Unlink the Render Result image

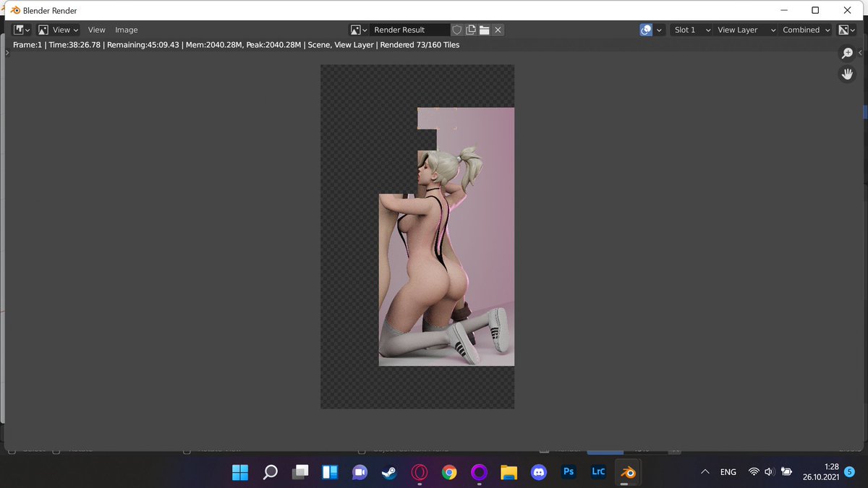tap(498, 30)
